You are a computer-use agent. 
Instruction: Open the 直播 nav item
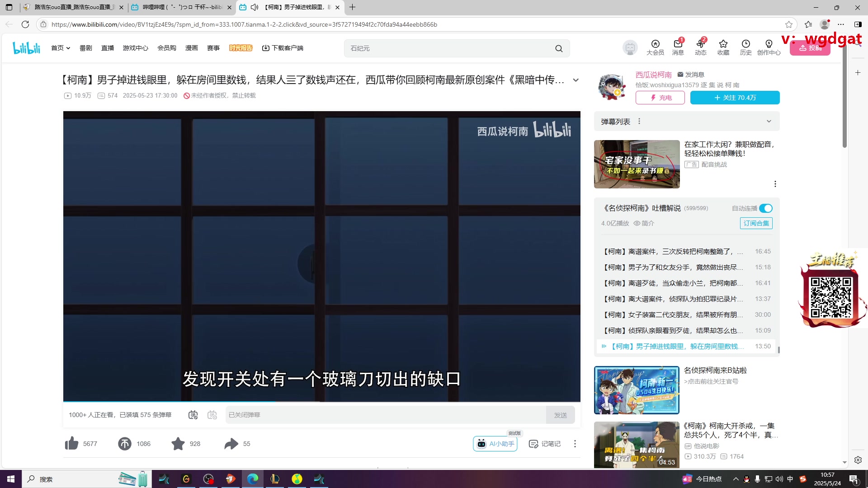(x=107, y=48)
